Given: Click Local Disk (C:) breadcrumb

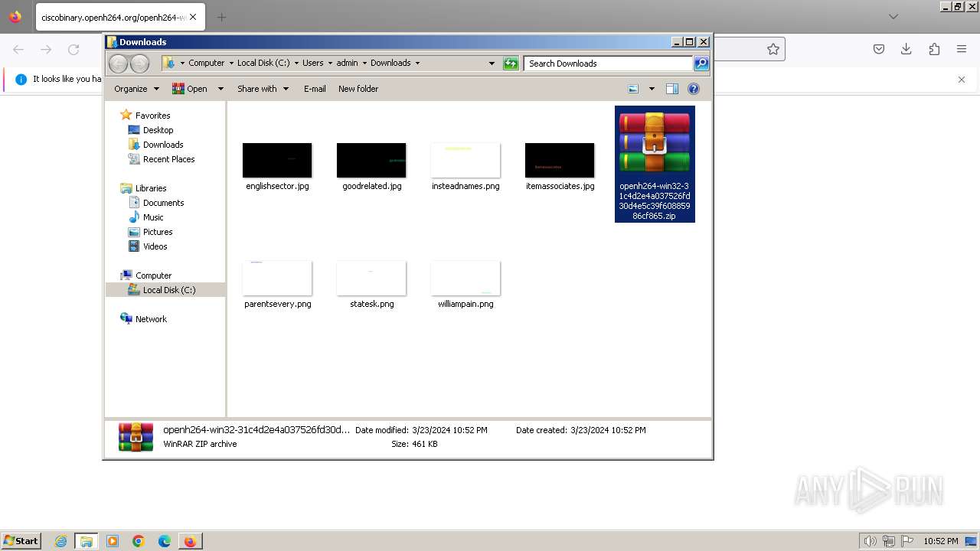Looking at the screenshot, I should 263,64.
